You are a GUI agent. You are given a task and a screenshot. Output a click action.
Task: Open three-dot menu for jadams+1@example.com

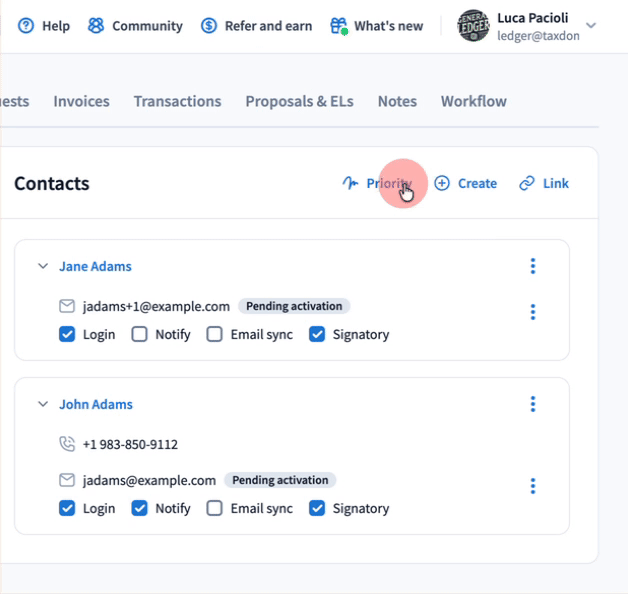(533, 312)
